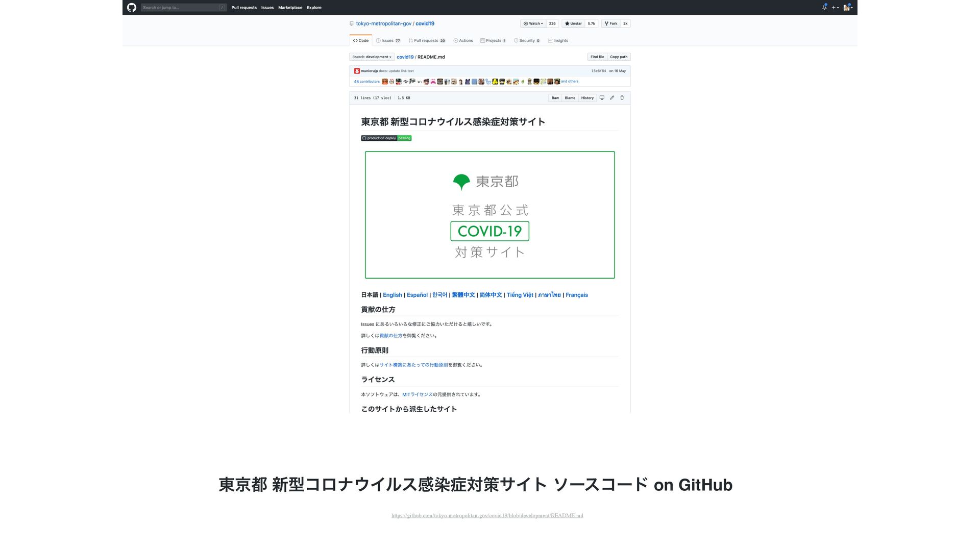Screen dimensions: 980x551
Task: Open the notifications bell
Action: pyautogui.click(x=824, y=7)
